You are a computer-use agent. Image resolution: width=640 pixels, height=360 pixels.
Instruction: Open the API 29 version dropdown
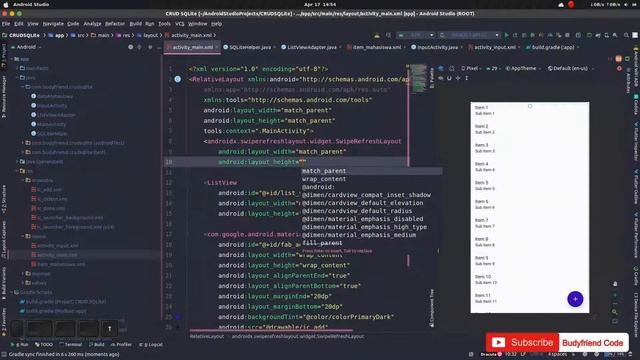493,69
